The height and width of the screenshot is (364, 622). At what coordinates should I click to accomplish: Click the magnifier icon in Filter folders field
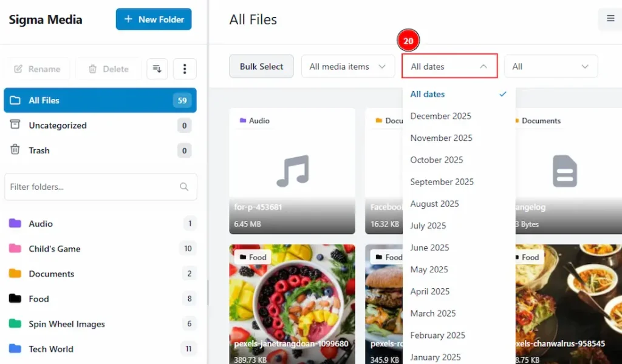[184, 187]
